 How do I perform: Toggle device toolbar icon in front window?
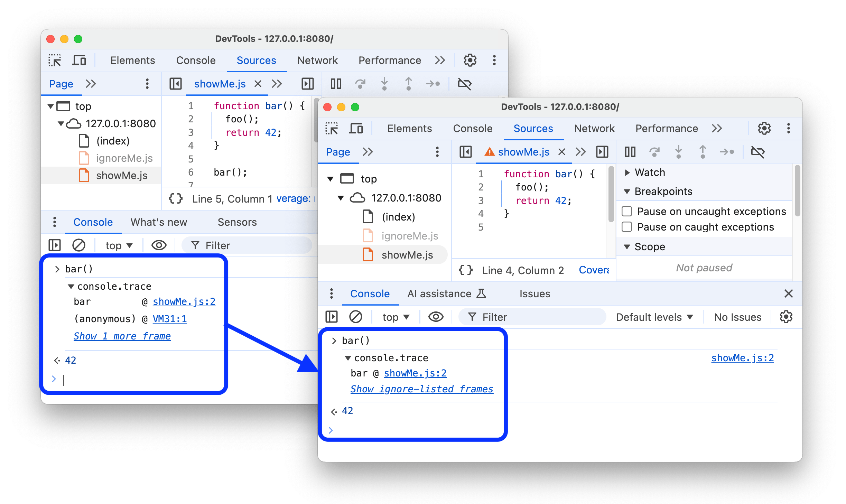click(x=356, y=129)
